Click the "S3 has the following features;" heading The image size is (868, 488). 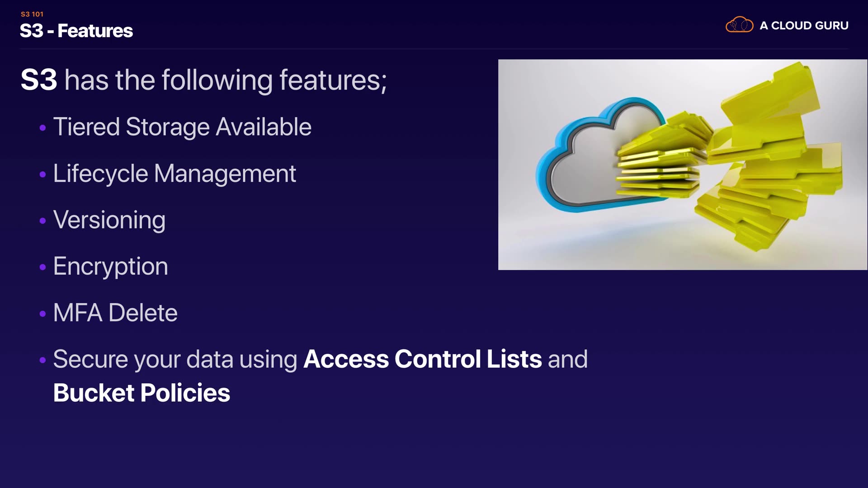203,80
